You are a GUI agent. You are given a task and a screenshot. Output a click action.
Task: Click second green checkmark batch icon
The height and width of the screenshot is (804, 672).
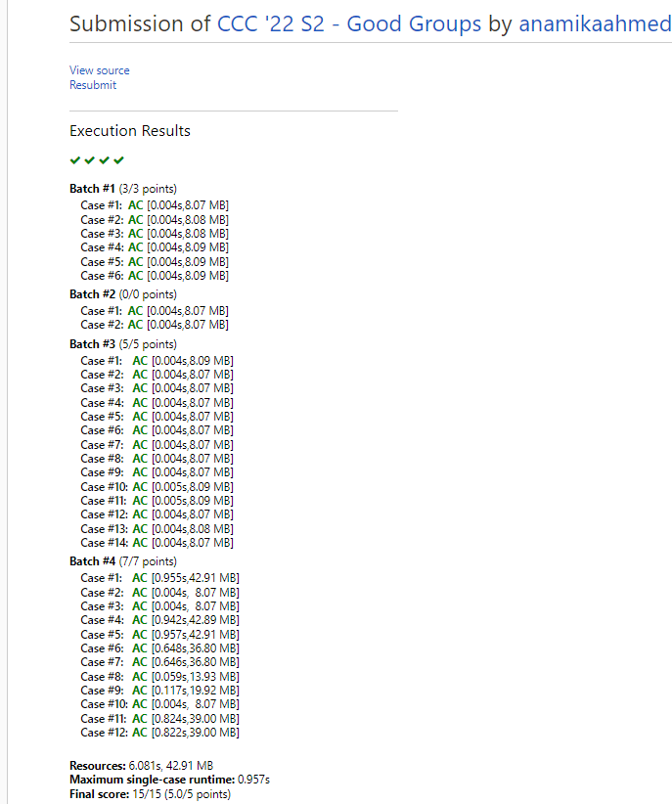89,160
